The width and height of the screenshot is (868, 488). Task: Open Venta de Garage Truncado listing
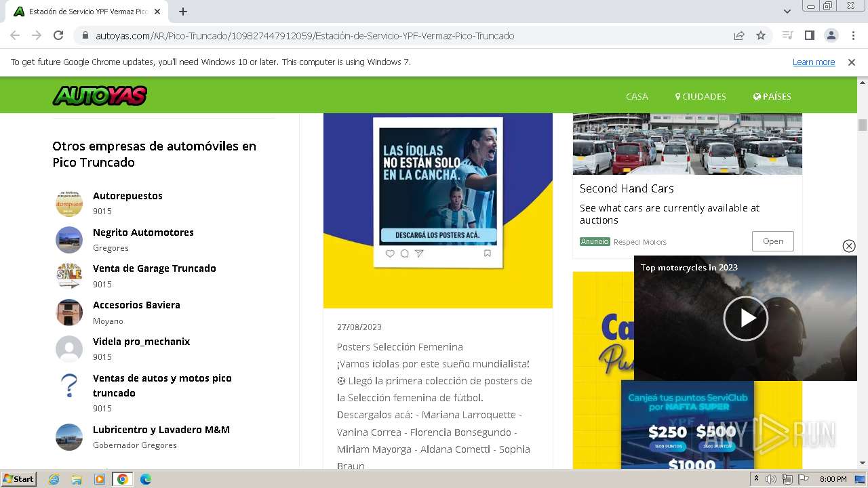pos(155,268)
